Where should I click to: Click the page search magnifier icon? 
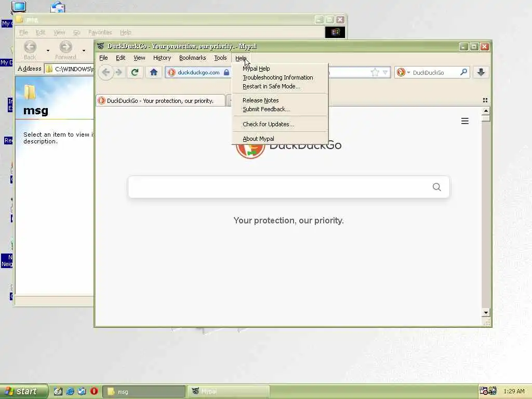pyautogui.click(x=436, y=187)
